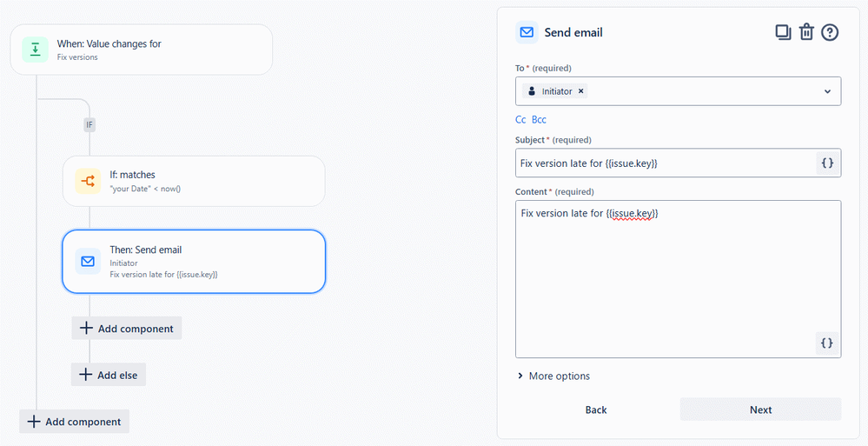Viewport: 868px width, 446px height.
Task: Click the duplicate component icon
Action: coord(783,33)
